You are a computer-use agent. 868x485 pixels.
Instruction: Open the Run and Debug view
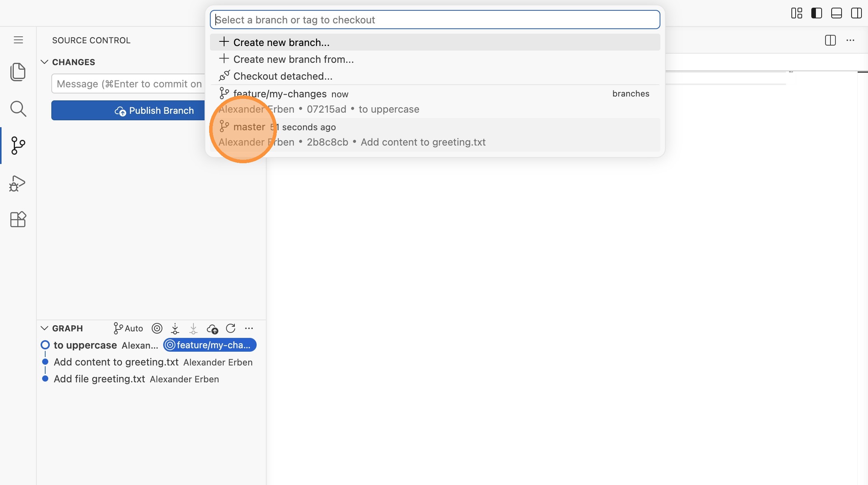click(18, 183)
